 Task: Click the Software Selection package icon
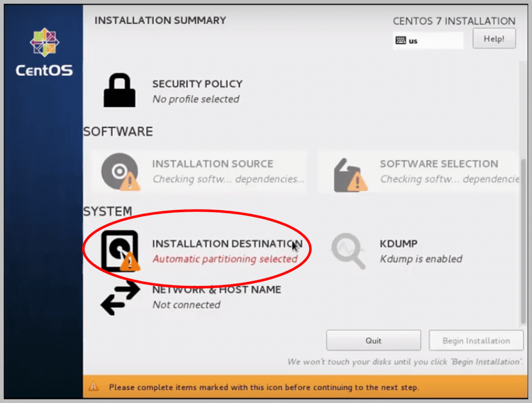point(350,175)
